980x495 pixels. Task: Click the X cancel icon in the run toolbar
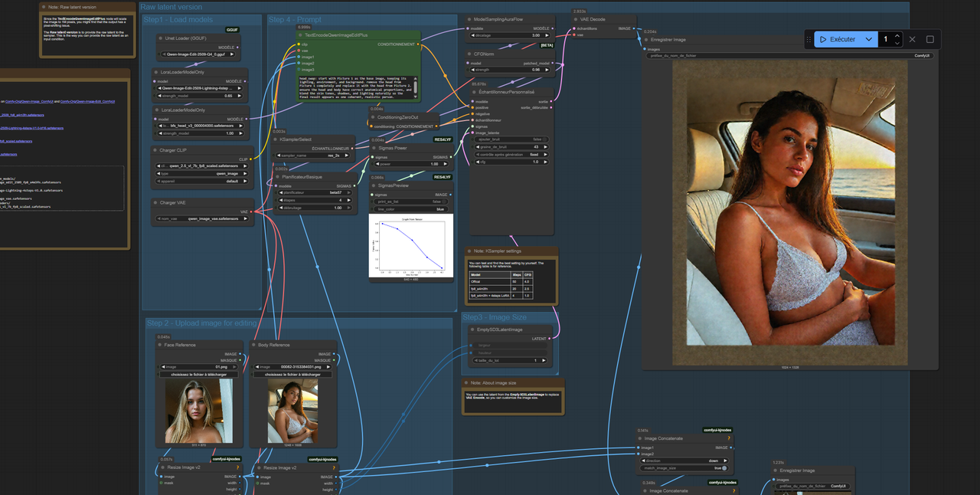912,39
